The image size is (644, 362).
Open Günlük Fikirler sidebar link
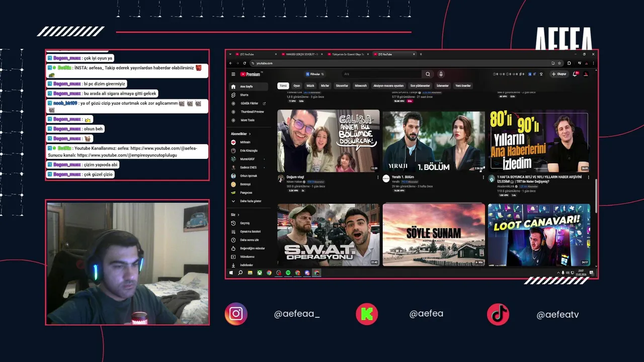pyautogui.click(x=249, y=104)
